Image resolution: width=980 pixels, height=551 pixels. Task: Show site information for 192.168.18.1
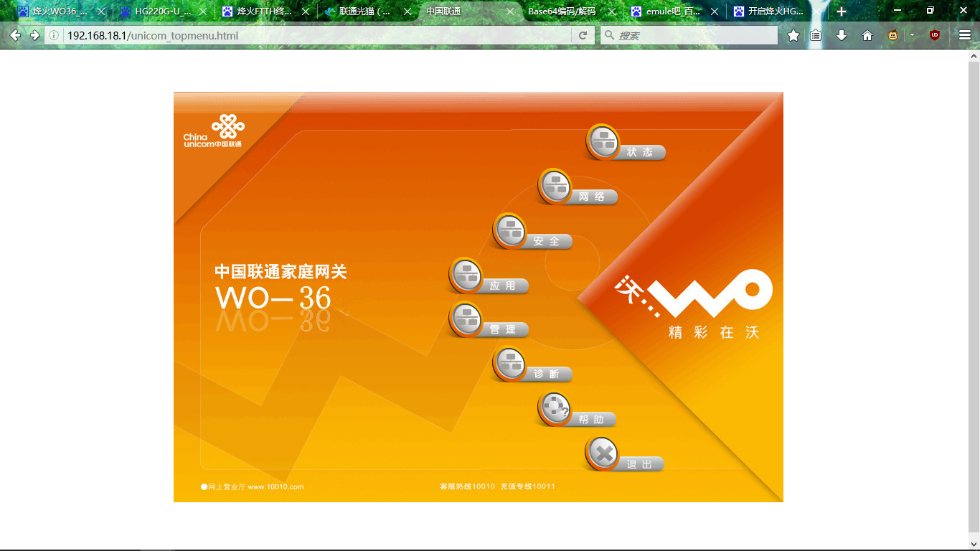54,35
